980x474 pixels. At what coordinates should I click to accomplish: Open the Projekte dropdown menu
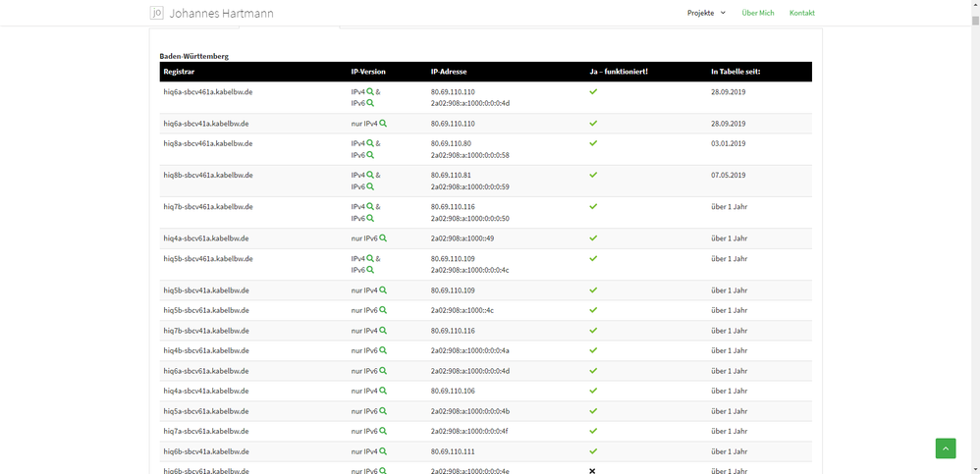(x=706, y=13)
